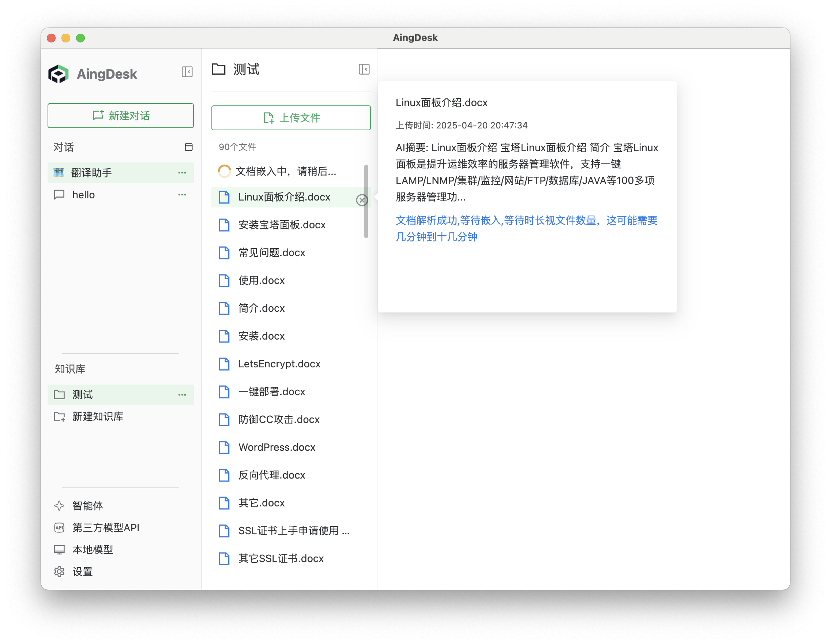Open 设置 from the gear icon
The height and width of the screenshot is (644, 831).
pyautogui.click(x=59, y=571)
